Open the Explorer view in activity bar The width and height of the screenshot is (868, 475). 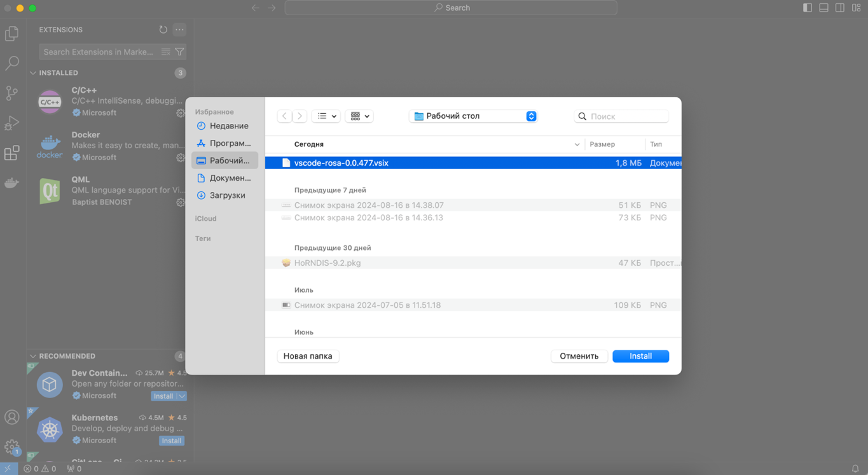tap(12, 33)
